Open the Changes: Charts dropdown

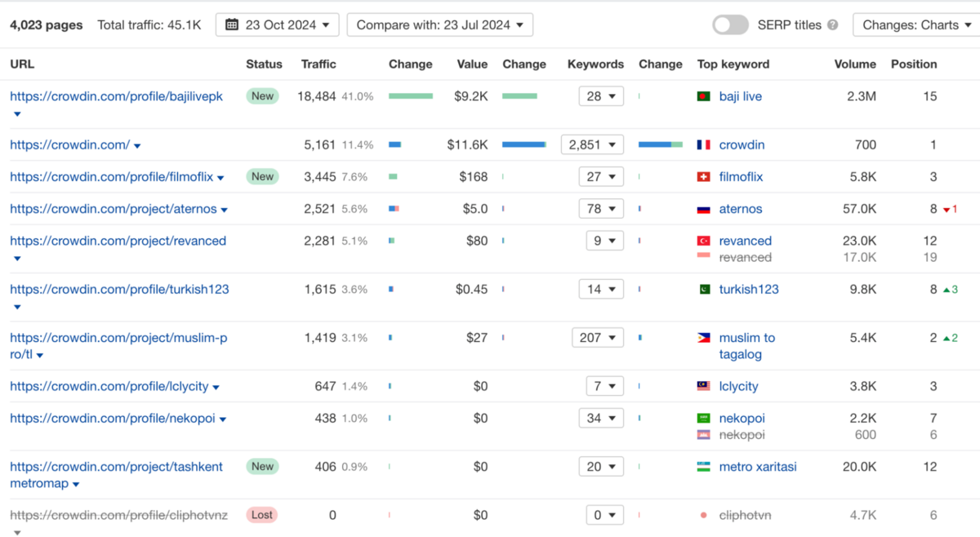point(915,25)
